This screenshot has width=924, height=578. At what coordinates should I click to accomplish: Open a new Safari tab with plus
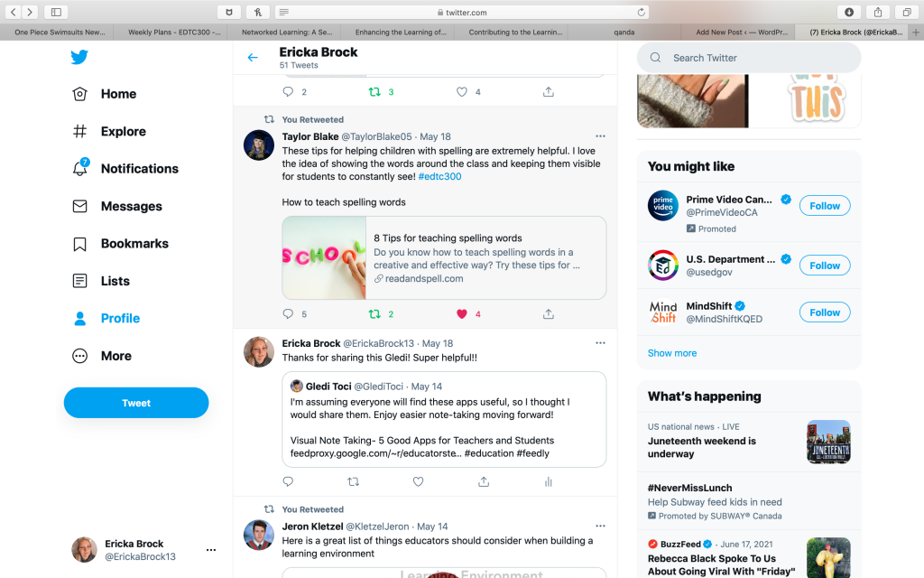[916, 32]
